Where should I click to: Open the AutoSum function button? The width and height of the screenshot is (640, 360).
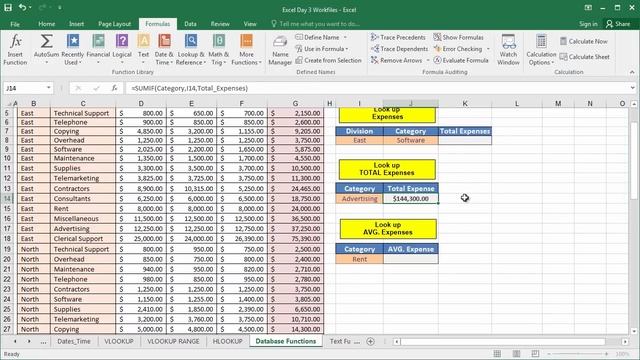[46, 49]
